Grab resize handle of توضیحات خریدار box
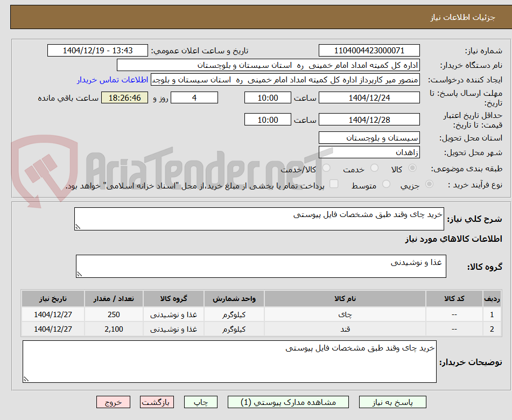The image size is (512, 420). (26, 379)
